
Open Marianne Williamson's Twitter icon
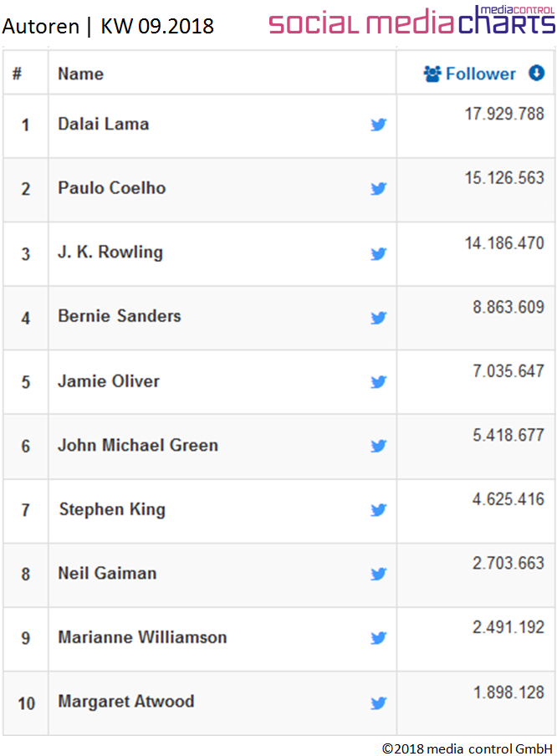(379, 638)
